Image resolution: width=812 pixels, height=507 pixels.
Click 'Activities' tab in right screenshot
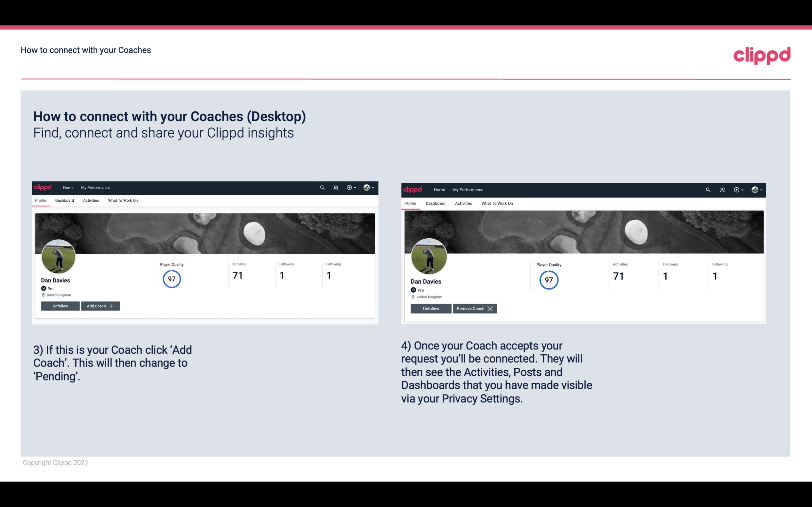point(463,203)
